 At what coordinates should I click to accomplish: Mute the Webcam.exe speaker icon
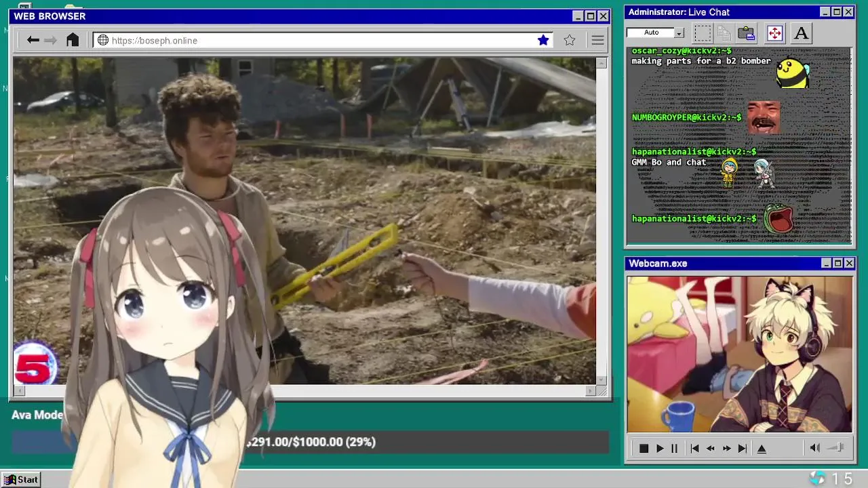pos(815,448)
